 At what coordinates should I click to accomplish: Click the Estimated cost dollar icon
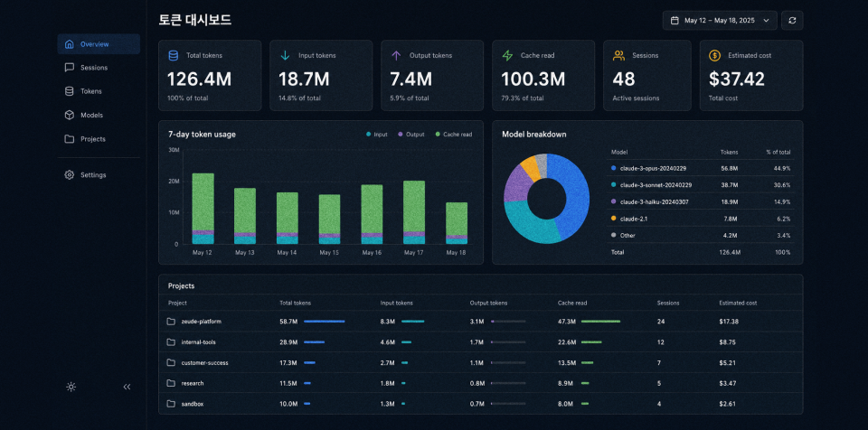pos(714,55)
